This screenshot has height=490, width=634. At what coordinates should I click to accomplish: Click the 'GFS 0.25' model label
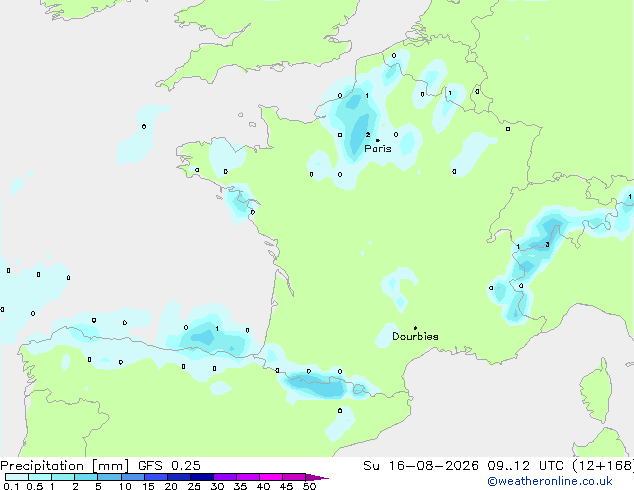click(169, 466)
